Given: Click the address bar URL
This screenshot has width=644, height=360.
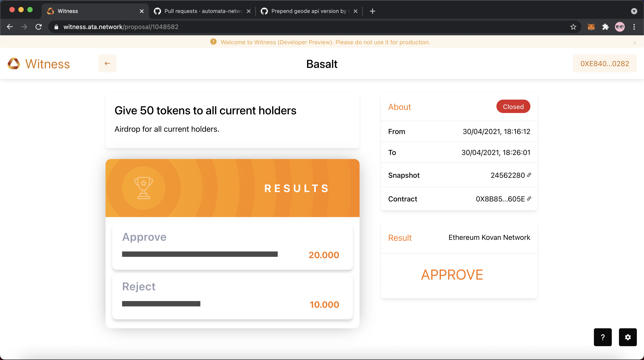Looking at the screenshot, I should pos(121,27).
